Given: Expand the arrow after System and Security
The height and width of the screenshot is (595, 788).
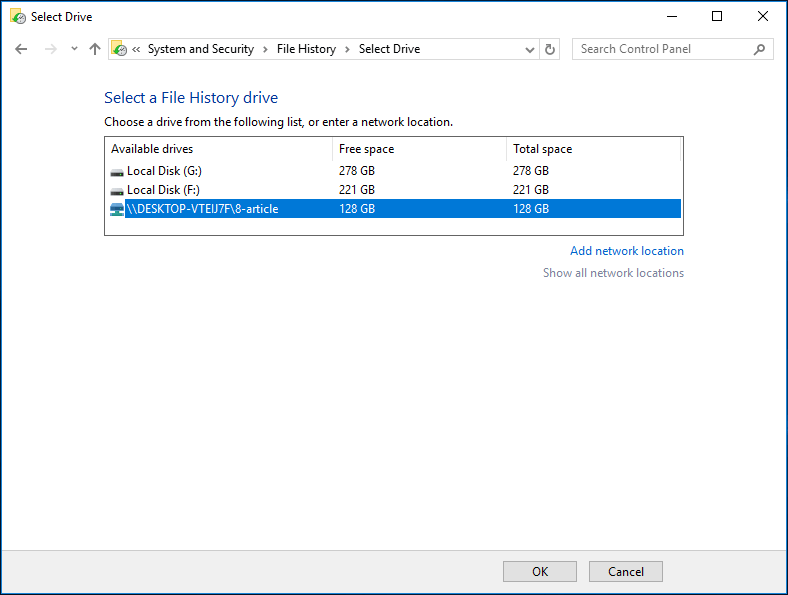Looking at the screenshot, I should [265, 49].
